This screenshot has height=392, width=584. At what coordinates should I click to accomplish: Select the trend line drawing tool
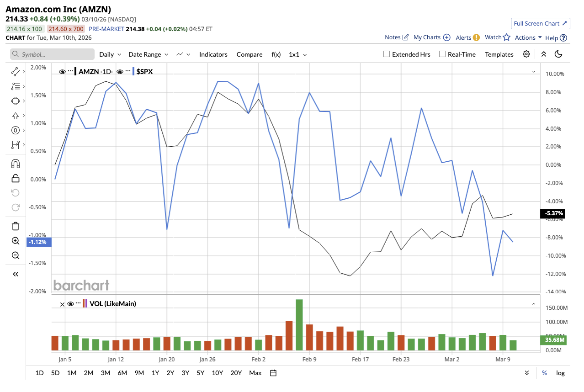coord(15,72)
